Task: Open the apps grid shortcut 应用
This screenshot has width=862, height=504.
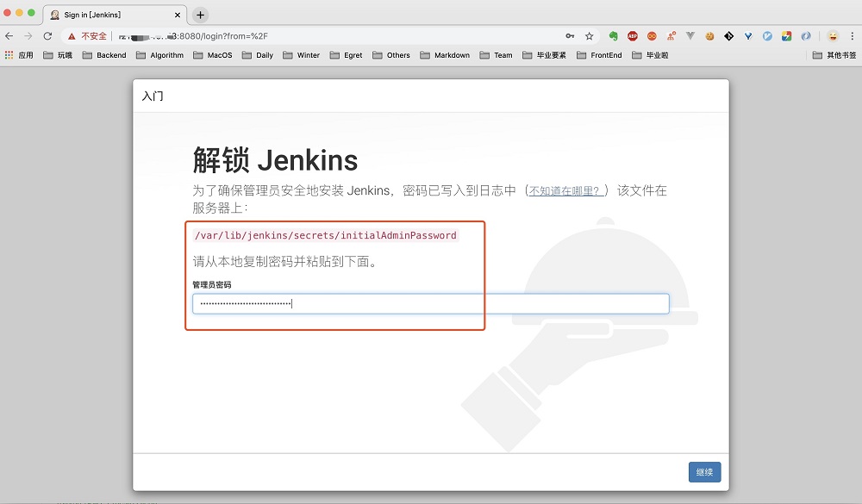Action: point(19,55)
